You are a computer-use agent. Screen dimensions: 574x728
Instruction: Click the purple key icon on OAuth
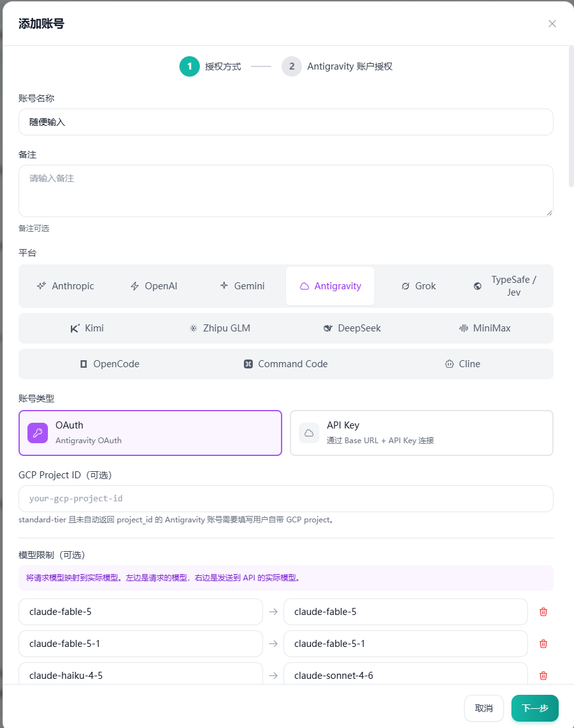point(38,433)
